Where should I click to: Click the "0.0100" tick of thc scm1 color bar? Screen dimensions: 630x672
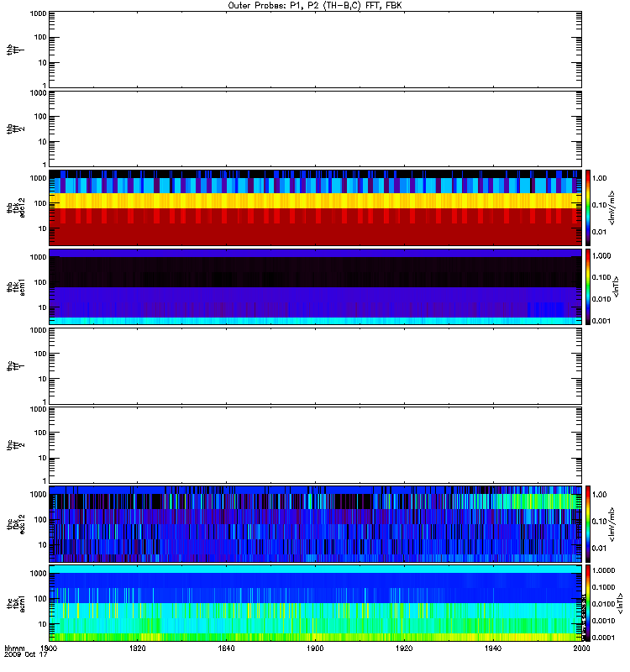pos(603,604)
